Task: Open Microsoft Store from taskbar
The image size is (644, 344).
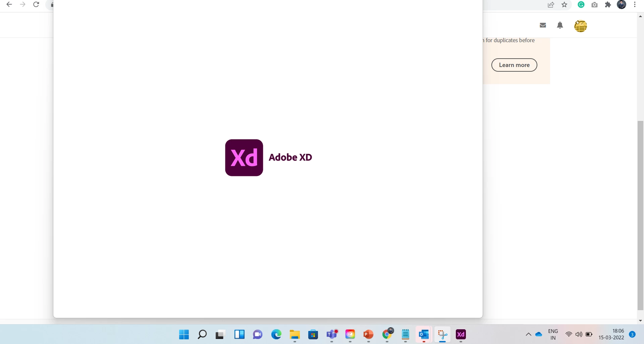Action: pos(313,334)
